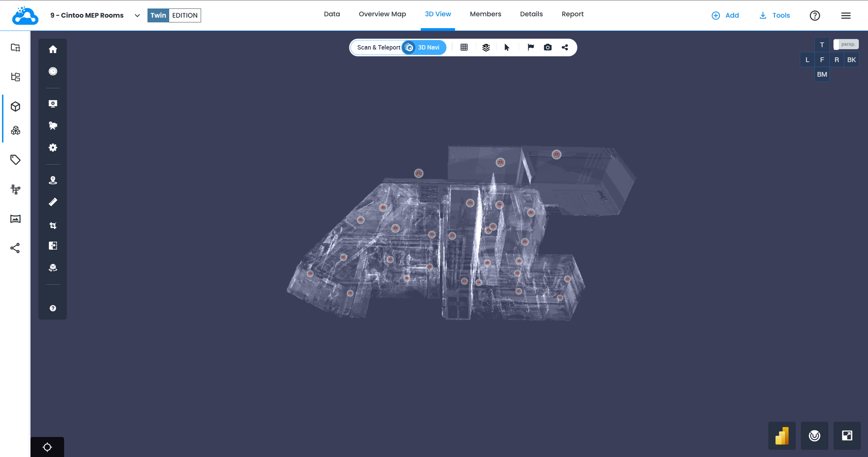Open the hamburger main menu
This screenshot has width=868, height=457.
(x=846, y=16)
